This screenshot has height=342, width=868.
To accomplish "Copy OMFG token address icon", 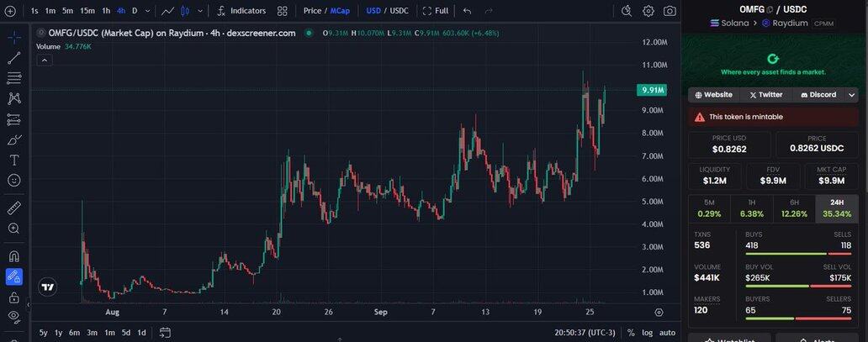I will tap(770, 10).
